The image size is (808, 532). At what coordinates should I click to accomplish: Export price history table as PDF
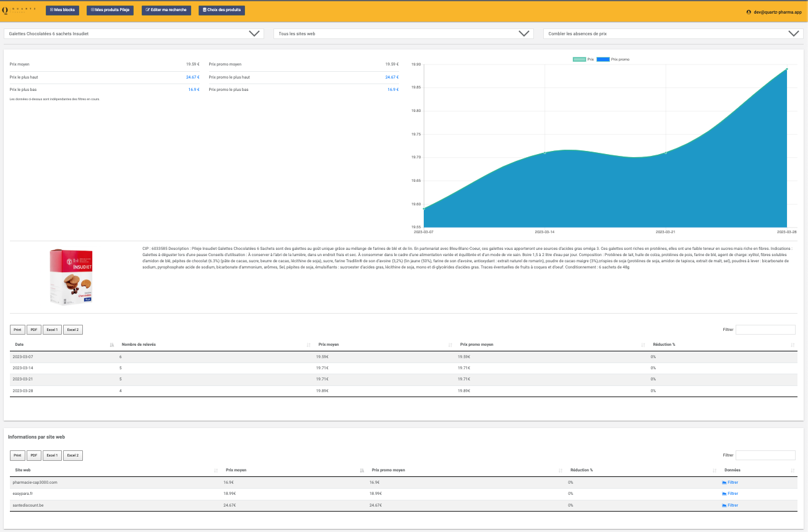click(33, 330)
